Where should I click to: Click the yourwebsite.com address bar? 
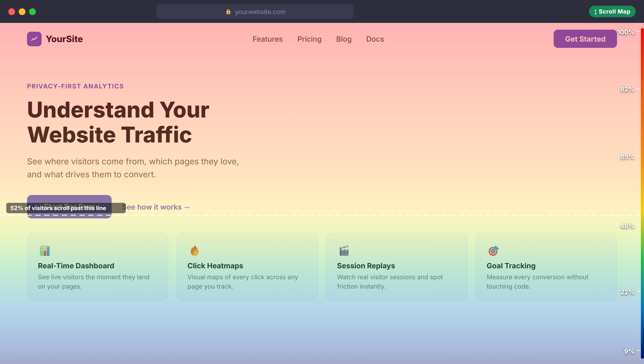255,11
